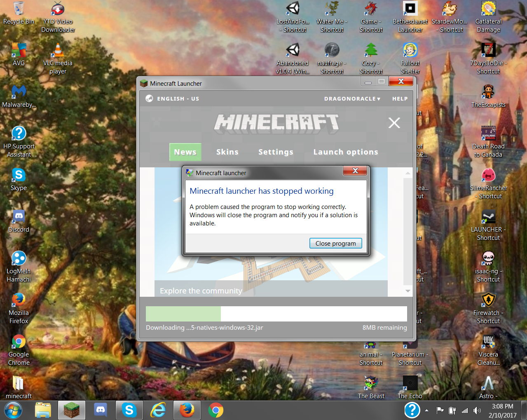The image size is (527, 420).
Task: Open TheEscapists desktop icon
Action: (488, 96)
